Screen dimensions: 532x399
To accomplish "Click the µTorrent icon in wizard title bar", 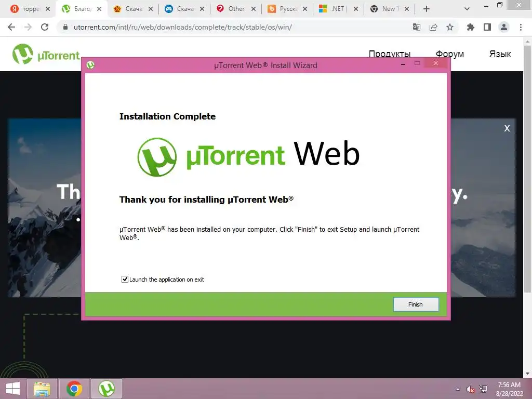I will point(90,65).
